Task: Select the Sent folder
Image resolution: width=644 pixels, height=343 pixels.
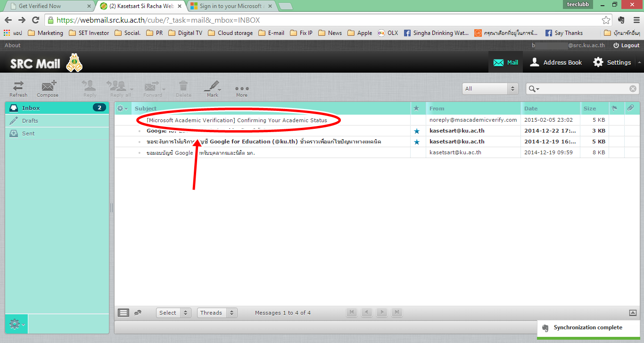Action: coord(57,134)
